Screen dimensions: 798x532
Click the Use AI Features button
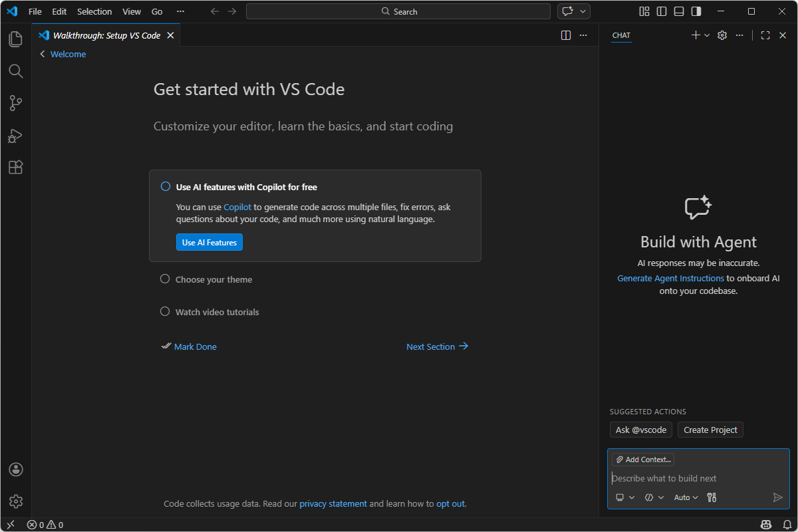click(x=209, y=242)
